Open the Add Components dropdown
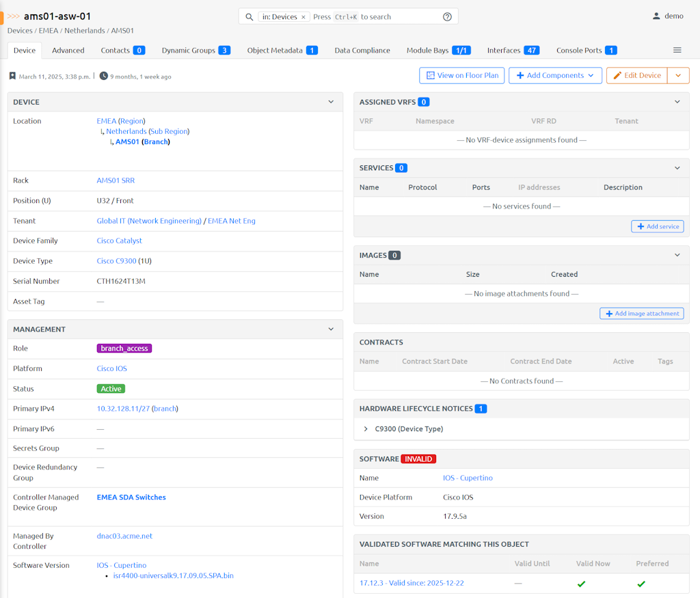This screenshot has height=598, width=700. tap(554, 76)
